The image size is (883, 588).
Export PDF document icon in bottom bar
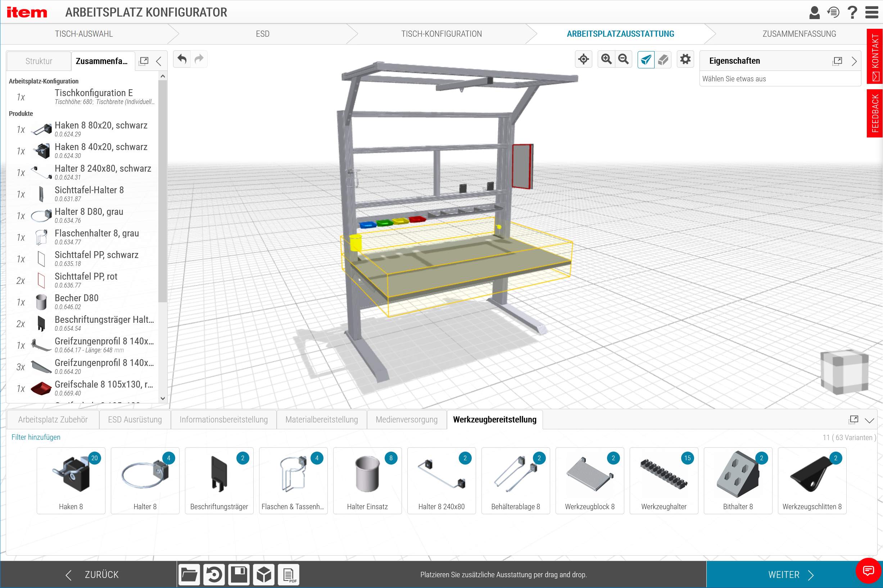[289, 574]
